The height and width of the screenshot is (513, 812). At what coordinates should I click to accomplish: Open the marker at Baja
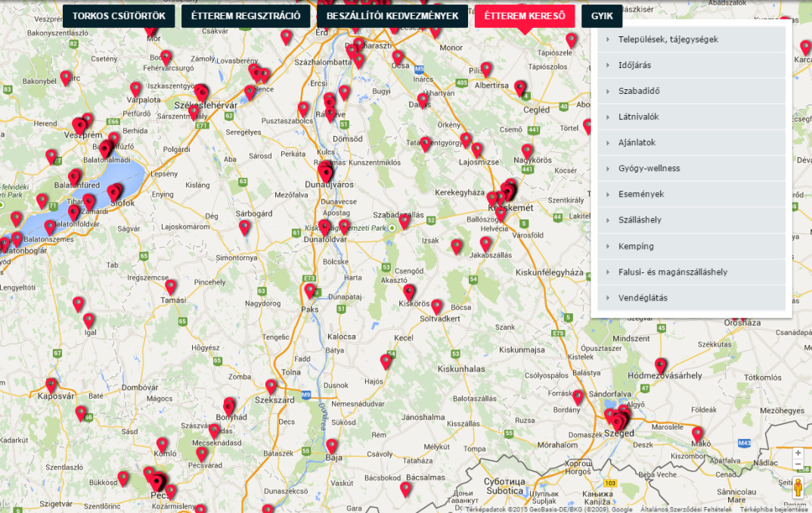(332, 446)
